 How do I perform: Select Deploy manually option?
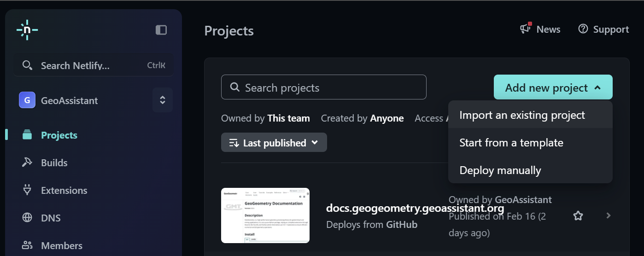[x=500, y=170]
